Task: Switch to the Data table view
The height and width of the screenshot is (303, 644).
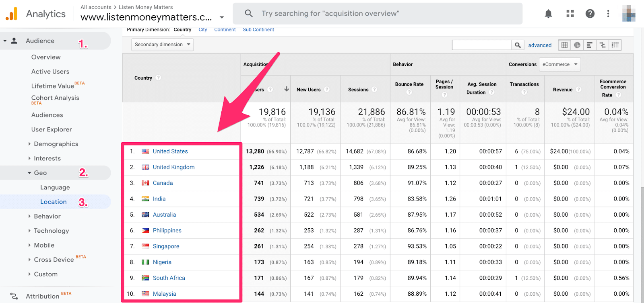Action: point(564,45)
